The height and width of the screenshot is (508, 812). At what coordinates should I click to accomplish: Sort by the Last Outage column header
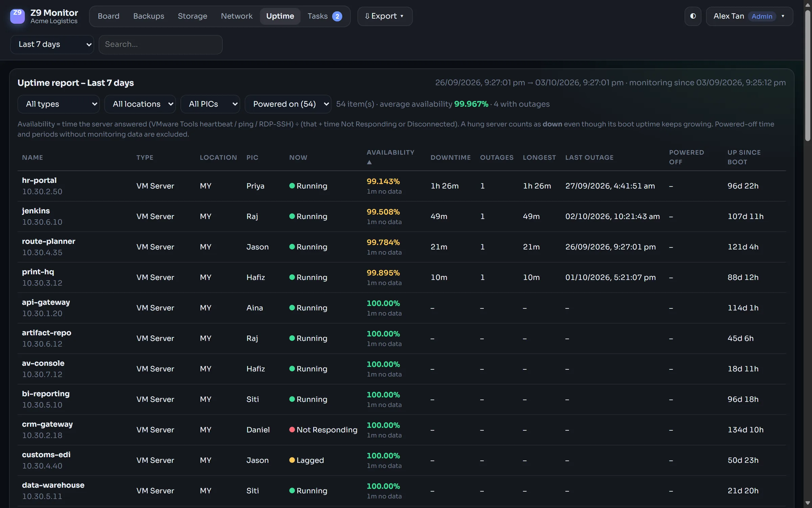[589, 157]
